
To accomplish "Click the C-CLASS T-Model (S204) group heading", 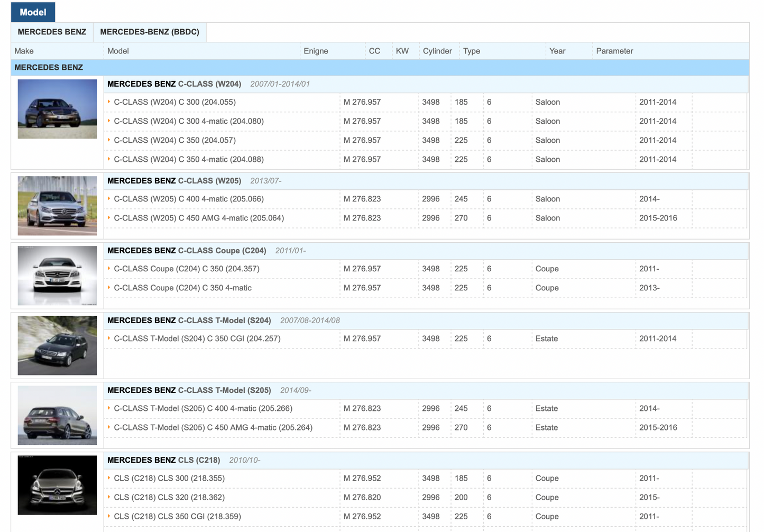I will point(189,320).
